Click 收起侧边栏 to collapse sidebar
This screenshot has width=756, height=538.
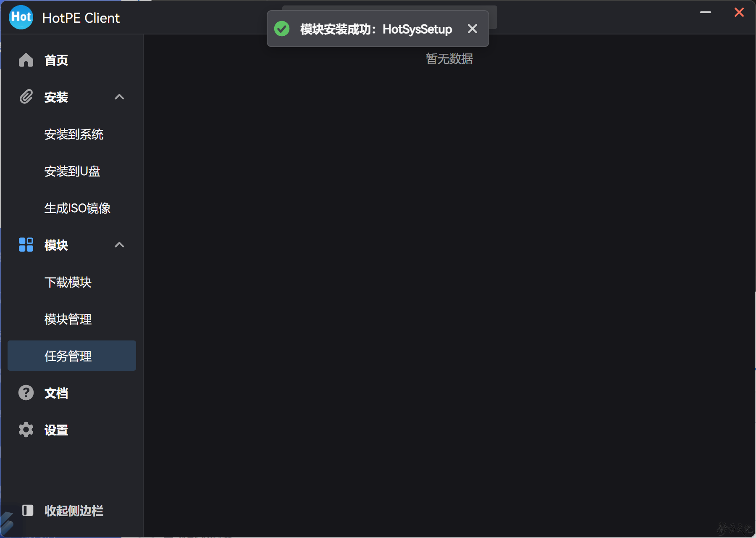tap(74, 511)
